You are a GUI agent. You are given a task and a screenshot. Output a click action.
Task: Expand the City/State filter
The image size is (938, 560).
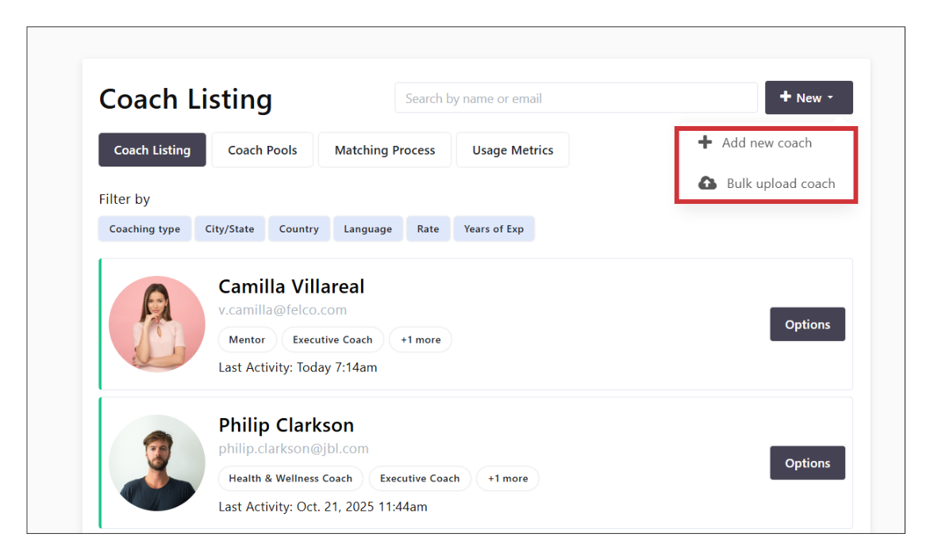[229, 229]
